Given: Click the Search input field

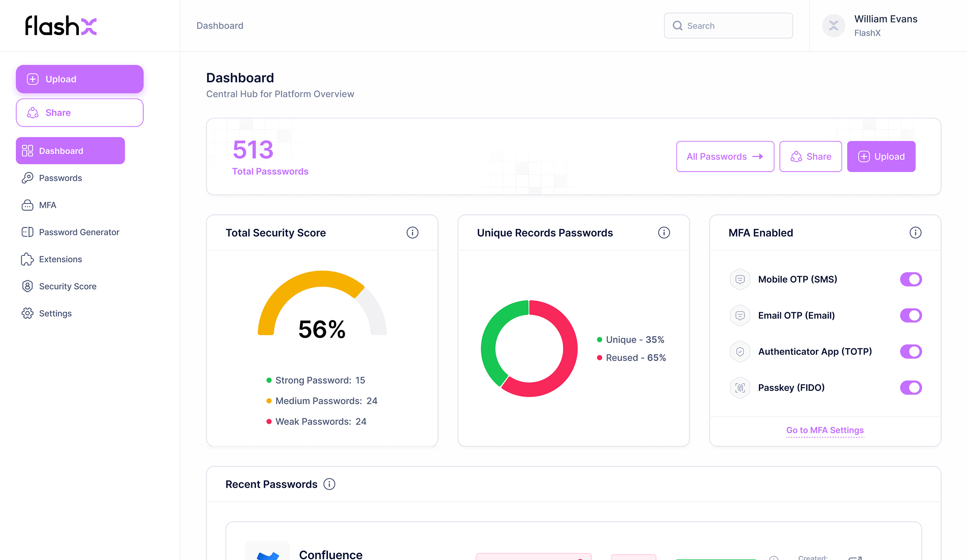Looking at the screenshot, I should 728,26.
